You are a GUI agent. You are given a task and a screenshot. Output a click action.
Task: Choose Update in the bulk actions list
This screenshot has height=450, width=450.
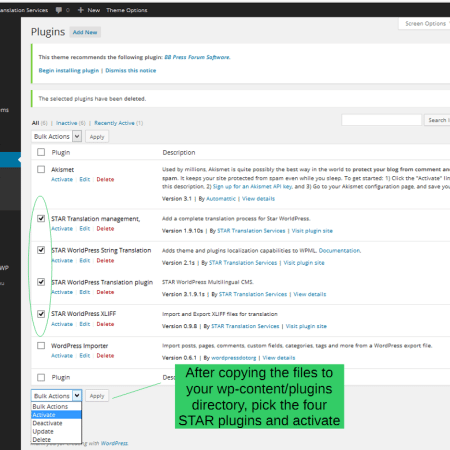click(56, 431)
